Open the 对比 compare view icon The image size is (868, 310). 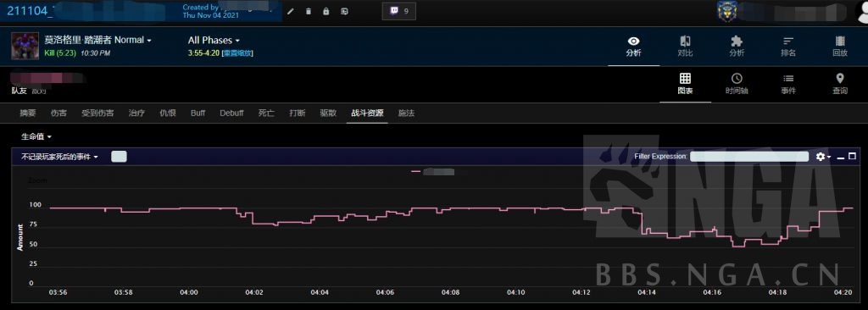point(685,46)
